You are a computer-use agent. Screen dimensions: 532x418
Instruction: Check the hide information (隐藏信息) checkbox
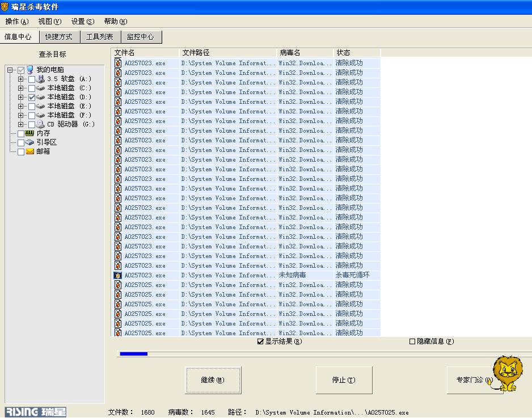coord(412,341)
